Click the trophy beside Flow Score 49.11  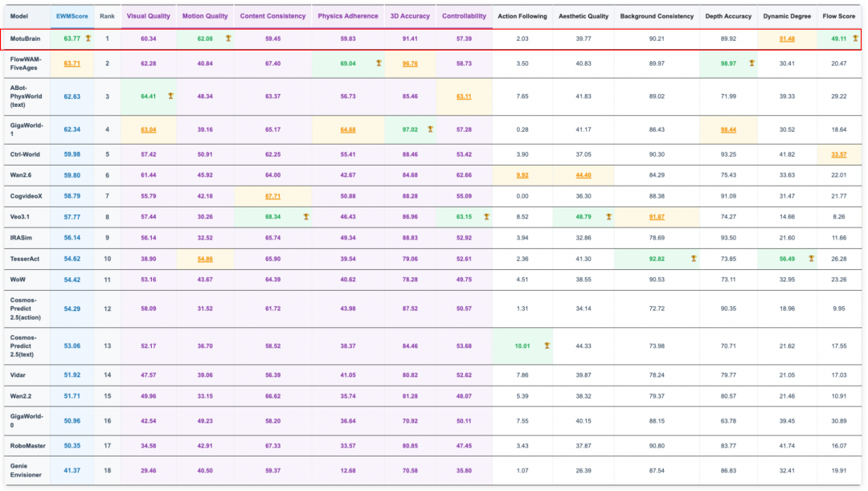coord(855,39)
